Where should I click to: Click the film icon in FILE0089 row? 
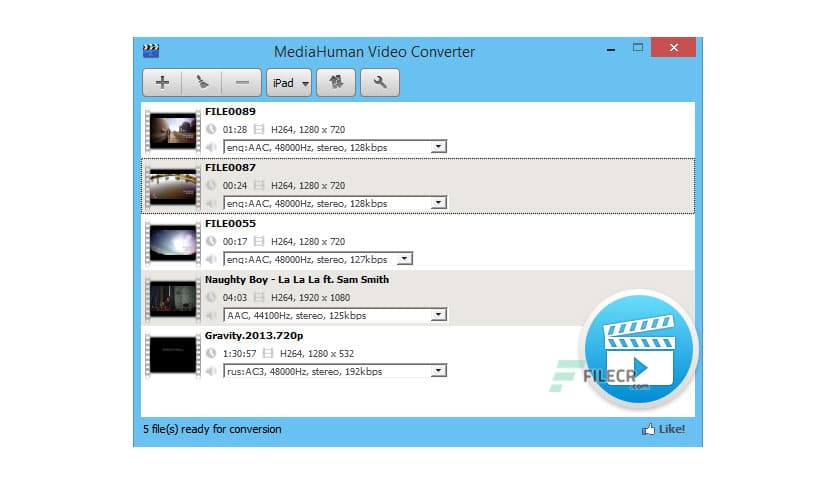(259, 129)
